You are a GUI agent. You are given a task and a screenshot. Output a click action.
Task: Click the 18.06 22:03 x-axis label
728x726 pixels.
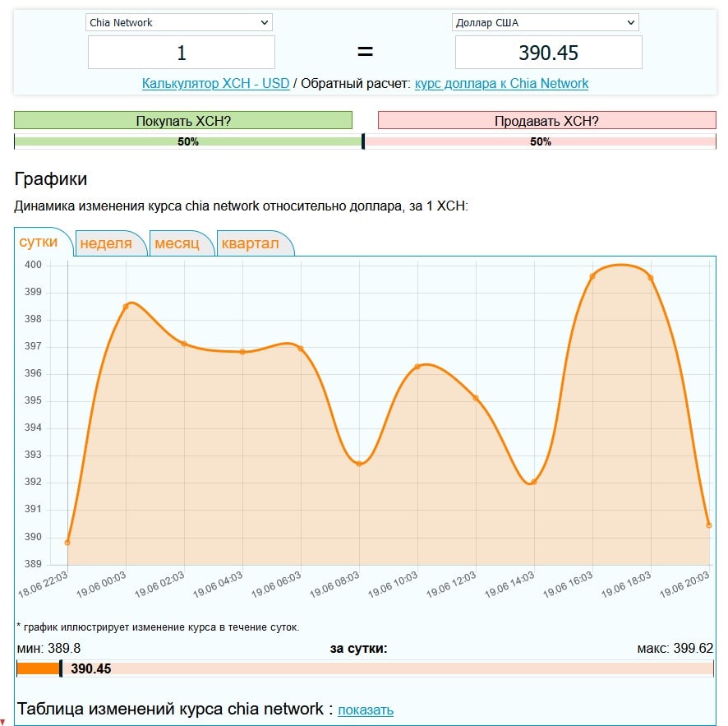click(x=44, y=585)
